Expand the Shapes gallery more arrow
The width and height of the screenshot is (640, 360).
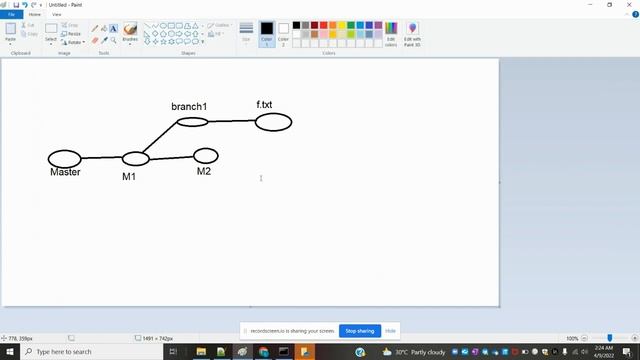click(203, 42)
